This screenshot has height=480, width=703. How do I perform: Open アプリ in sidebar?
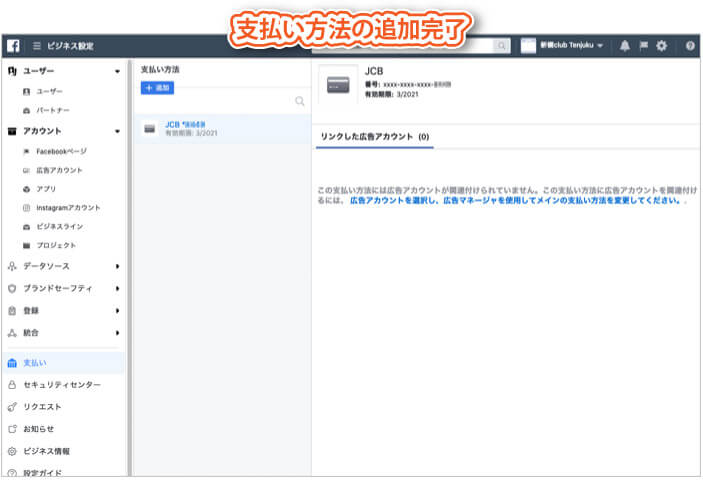pos(46,189)
